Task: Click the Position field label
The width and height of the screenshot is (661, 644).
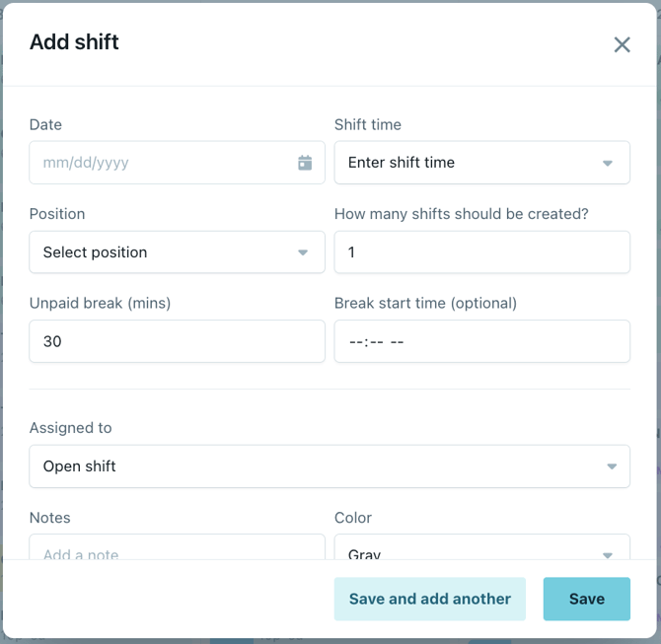Action: 57,214
